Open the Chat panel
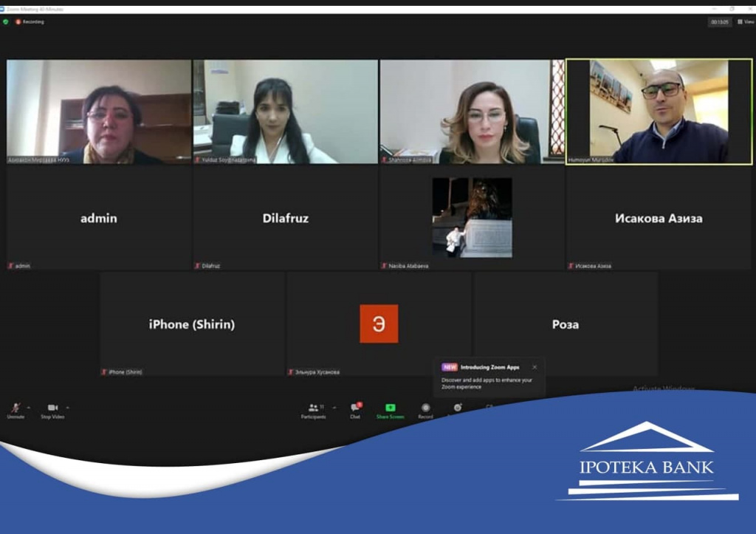 [355, 408]
